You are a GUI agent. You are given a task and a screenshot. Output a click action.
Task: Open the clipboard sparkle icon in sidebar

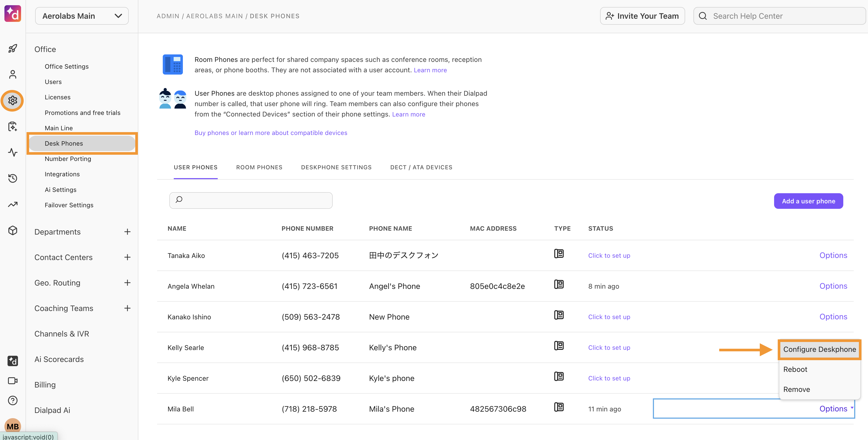click(x=12, y=126)
